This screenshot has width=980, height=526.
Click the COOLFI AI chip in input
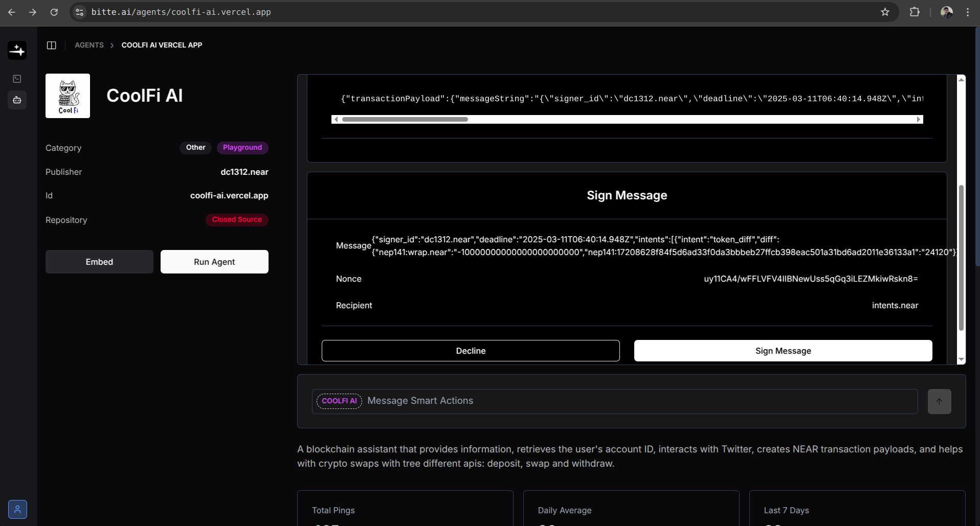pyautogui.click(x=339, y=401)
